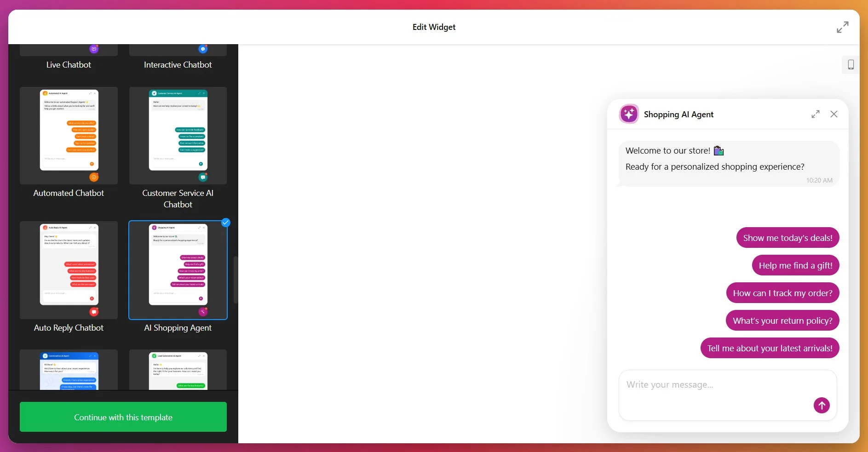Click the Shopping AI Agent avatar icon
868x452 pixels.
click(629, 114)
